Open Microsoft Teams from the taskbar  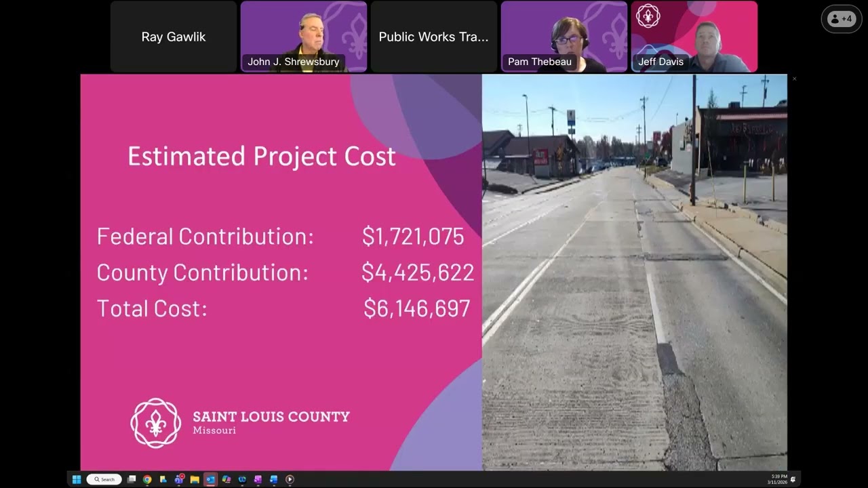coord(179,479)
